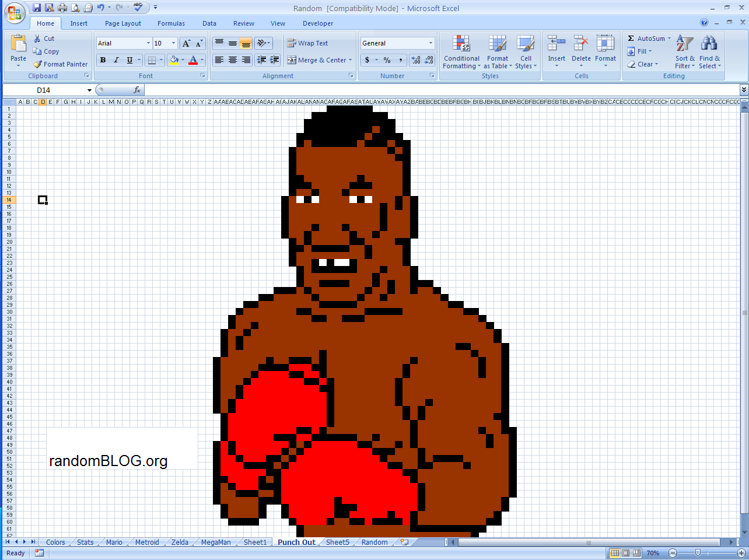Open Format as Table gallery
Viewport: 749px width, 560px height.
click(498, 52)
